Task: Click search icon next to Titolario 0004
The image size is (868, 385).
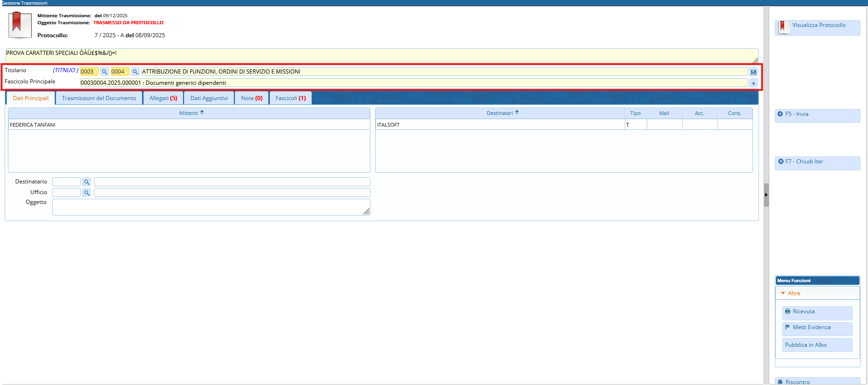Action: tap(135, 72)
